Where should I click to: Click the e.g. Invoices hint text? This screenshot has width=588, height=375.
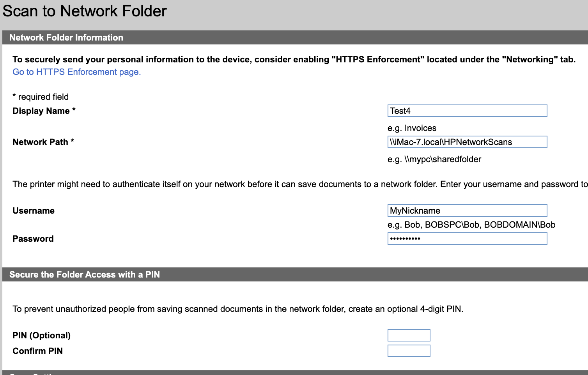(412, 128)
